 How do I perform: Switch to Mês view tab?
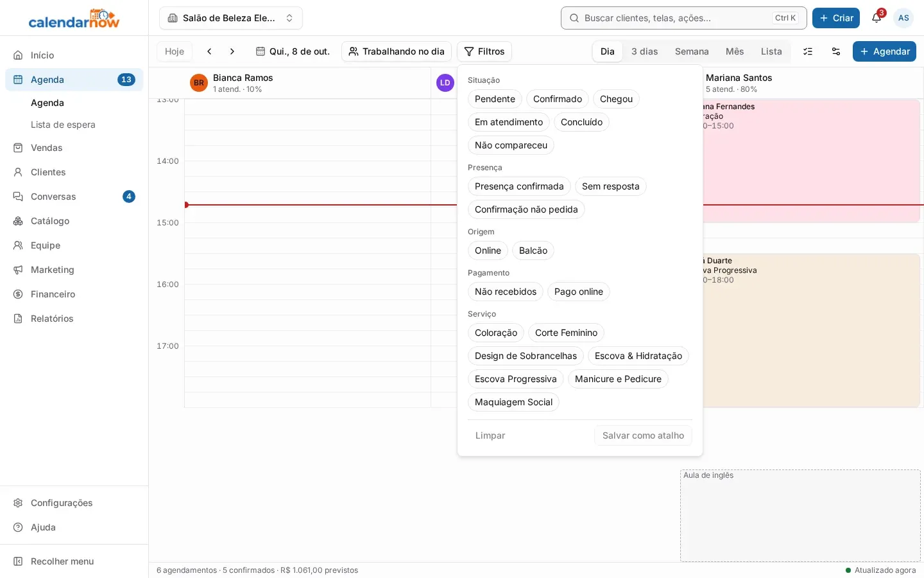click(x=735, y=51)
